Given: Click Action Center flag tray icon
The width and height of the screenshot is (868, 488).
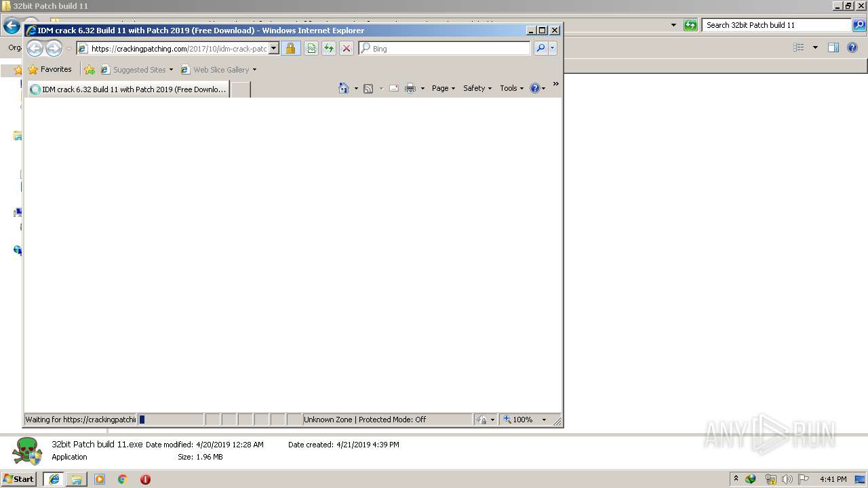Looking at the screenshot, I should [804, 479].
